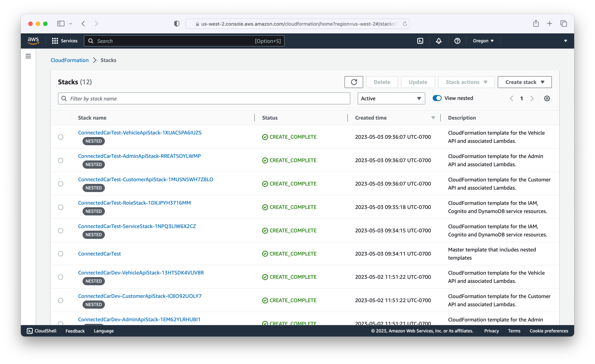Open the Oregon region selector
This screenshot has width=595, height=364.
pyautogui.click(x=483, y=41)
